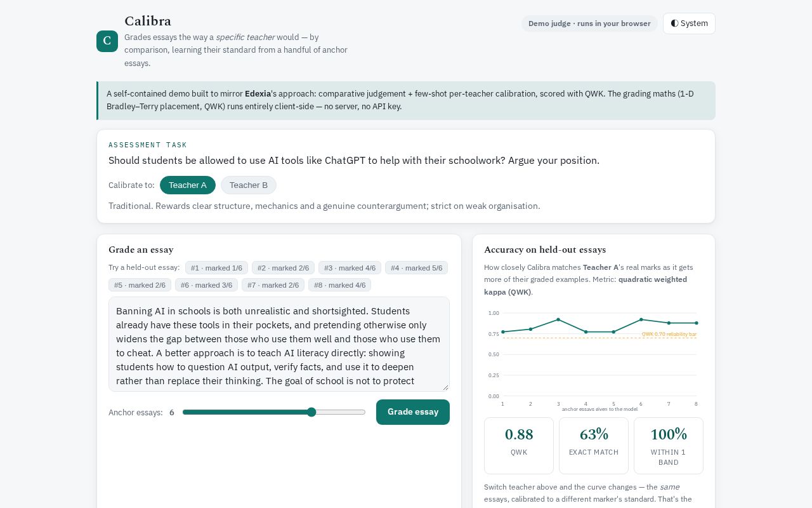Image resolution: width=812 pixels, height=508 pixels.
Task: Click the 'Try a held-out essay:' label
Action: pos(144,267)
